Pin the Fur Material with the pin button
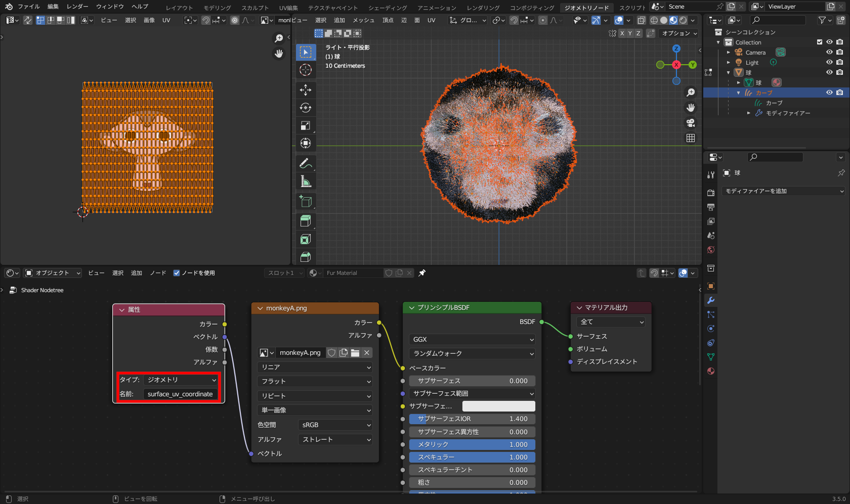The width and height of the screenshot is (850, 504). tap(421, 272)
